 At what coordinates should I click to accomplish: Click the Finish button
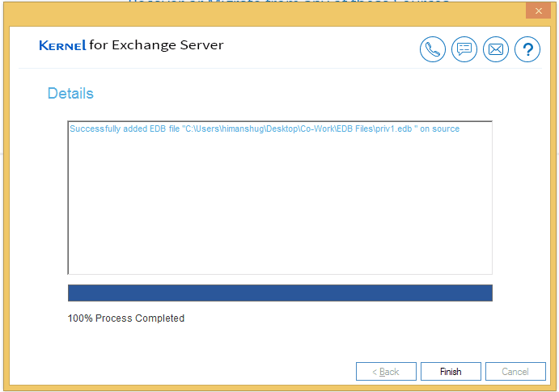(x=451, y=371)
